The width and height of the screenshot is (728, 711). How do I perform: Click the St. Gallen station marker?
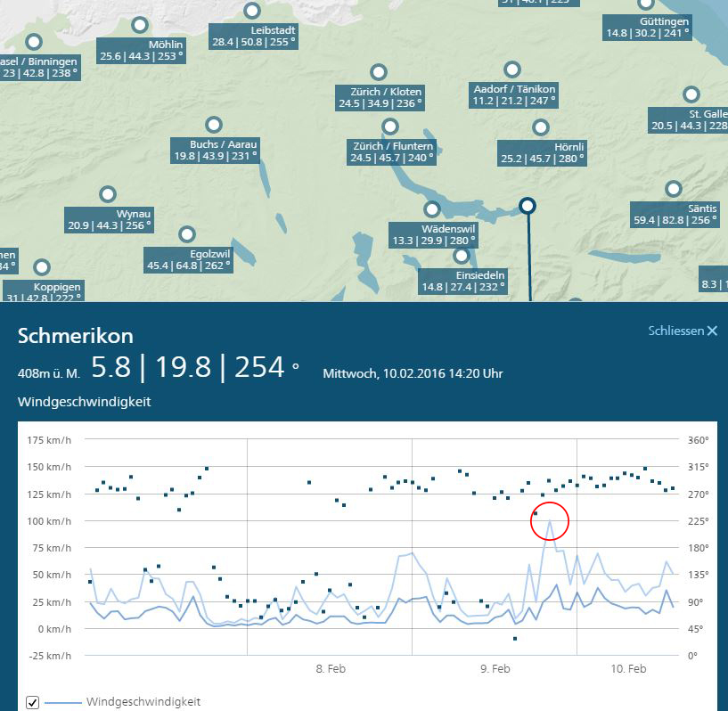[691, 94]
